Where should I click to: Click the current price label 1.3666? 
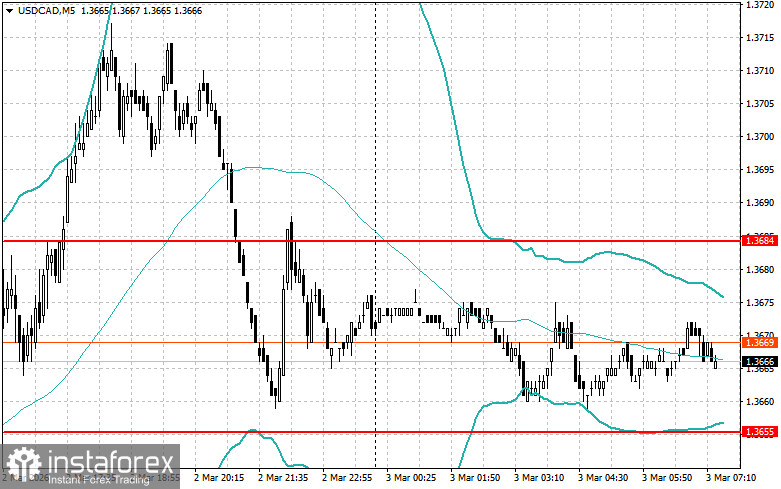click(760, 362)
